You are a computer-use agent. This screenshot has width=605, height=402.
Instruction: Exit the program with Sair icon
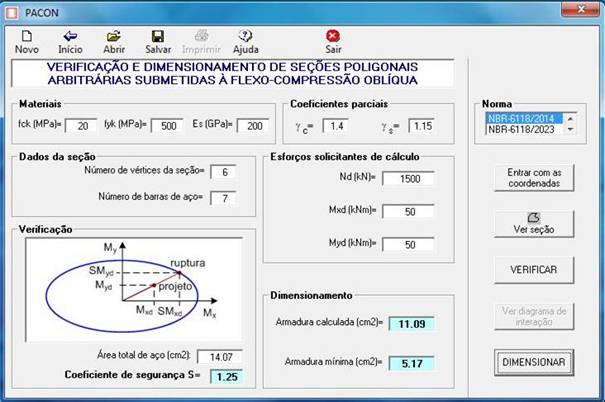point(333,36)
